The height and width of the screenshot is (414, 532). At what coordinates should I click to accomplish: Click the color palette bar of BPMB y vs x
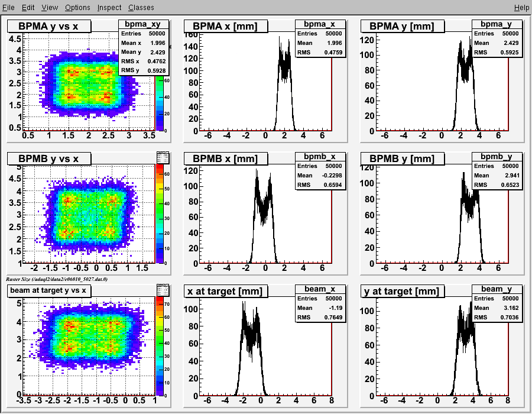pos(160,214)
